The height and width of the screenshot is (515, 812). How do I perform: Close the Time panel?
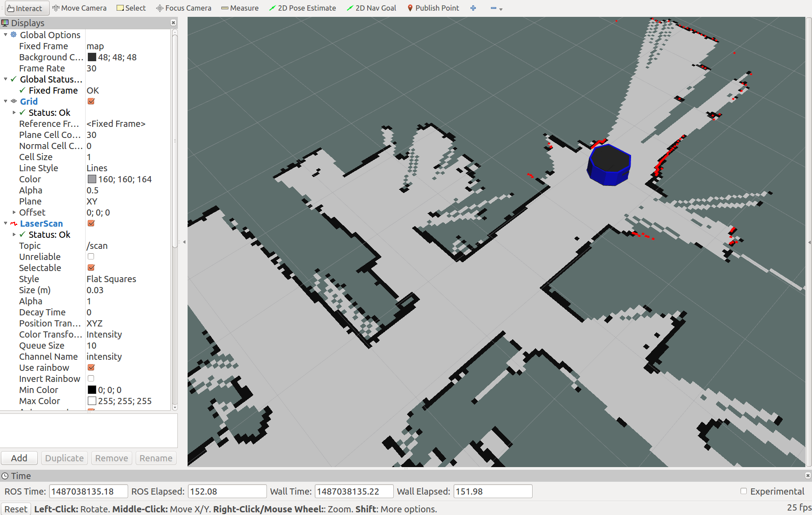pos(808,476)
